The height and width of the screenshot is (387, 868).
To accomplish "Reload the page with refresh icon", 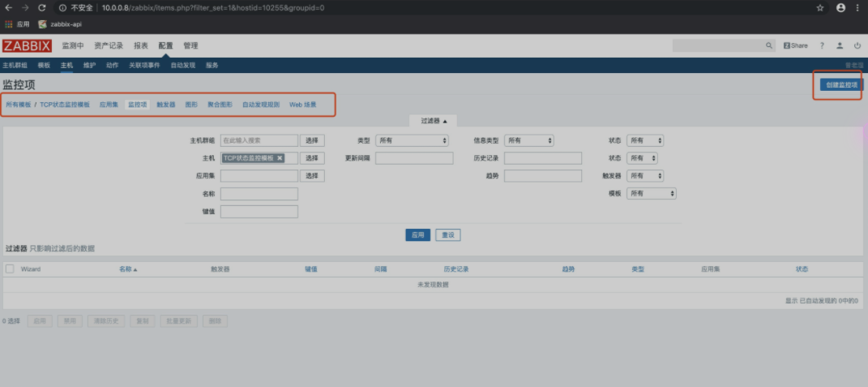I will point(42,8).
